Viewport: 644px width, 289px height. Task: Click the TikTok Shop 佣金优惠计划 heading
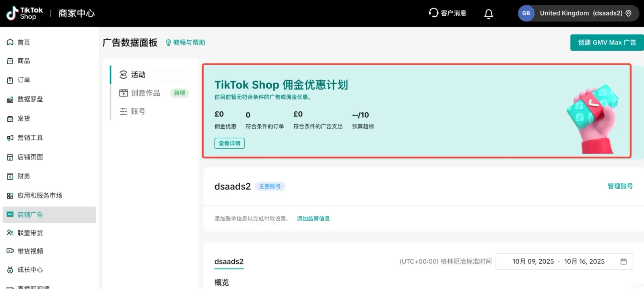click(x=281, y=85)
